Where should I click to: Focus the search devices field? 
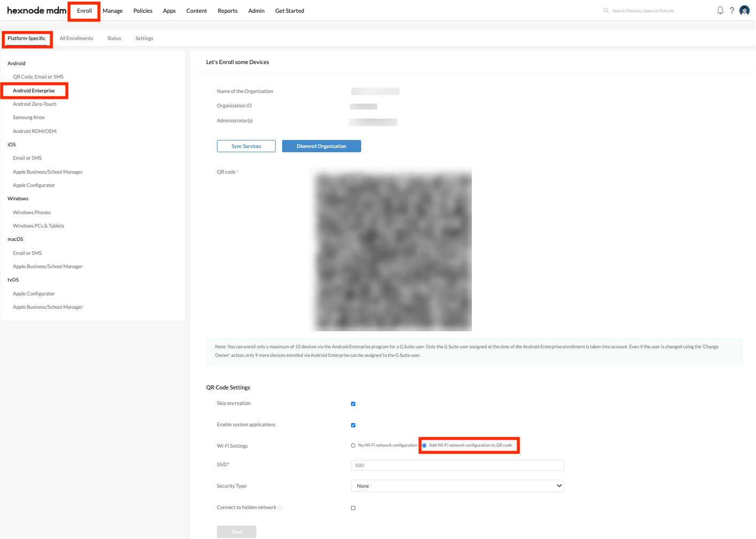point(643,11)
